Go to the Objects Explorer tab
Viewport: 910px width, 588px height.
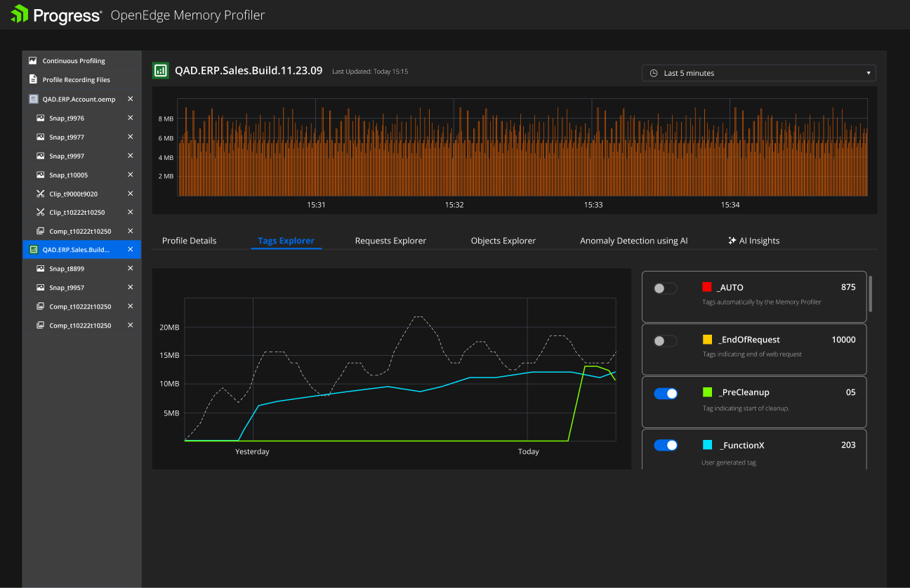point(503,241)
